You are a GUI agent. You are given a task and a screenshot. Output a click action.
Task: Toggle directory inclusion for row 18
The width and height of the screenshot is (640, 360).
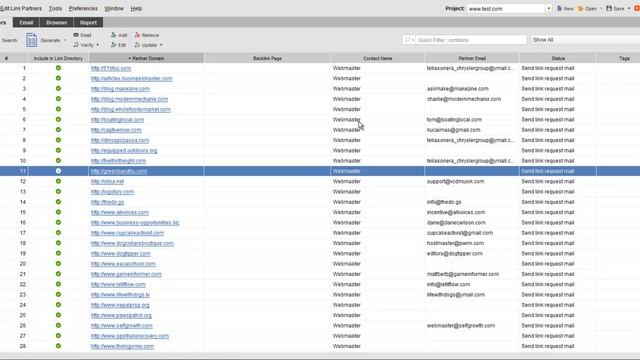coord(58,243)
